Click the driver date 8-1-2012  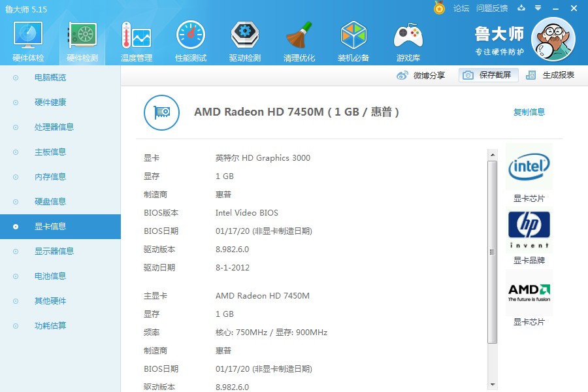(x=233, y=267)
